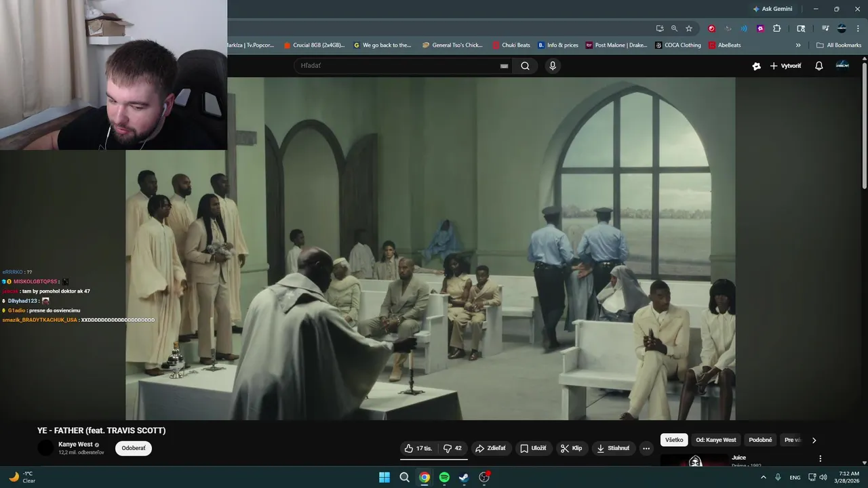The width and height of the screenshot is (868, 488).
Task: Open Chrome media controls icon
Action: pyautogui.click(x=825, y=28)
